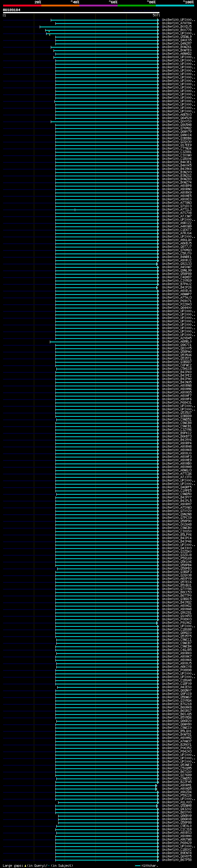Click hit label UniRef100_B0WTE0
197x868 pixels.
176,50
